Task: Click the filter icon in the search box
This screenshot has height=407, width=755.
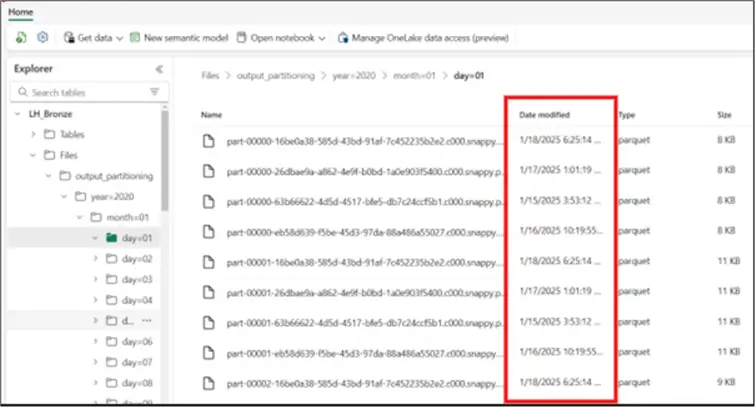Action: pos(154,92)
